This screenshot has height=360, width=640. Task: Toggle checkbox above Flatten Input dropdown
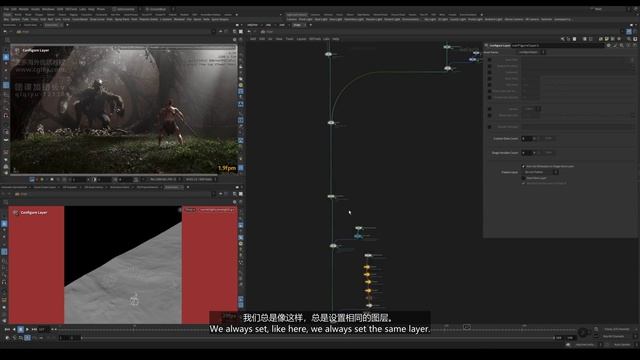tap(523, 166)
